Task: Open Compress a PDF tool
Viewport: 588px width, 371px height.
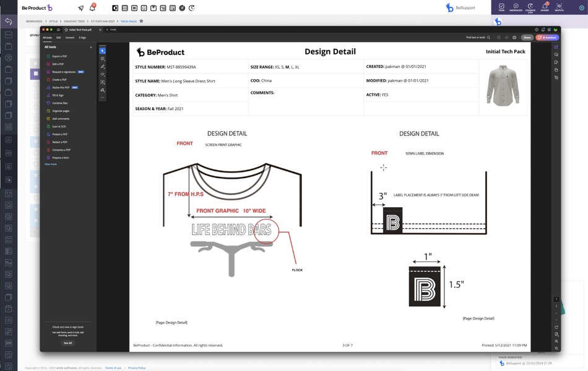Action: coord(59,150)
